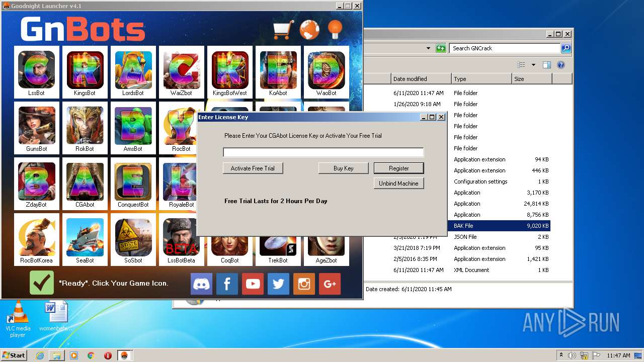Click the orange light bulb tips icon
The height and width of the screenshot is (362, 644).
[x=335, y=30]
